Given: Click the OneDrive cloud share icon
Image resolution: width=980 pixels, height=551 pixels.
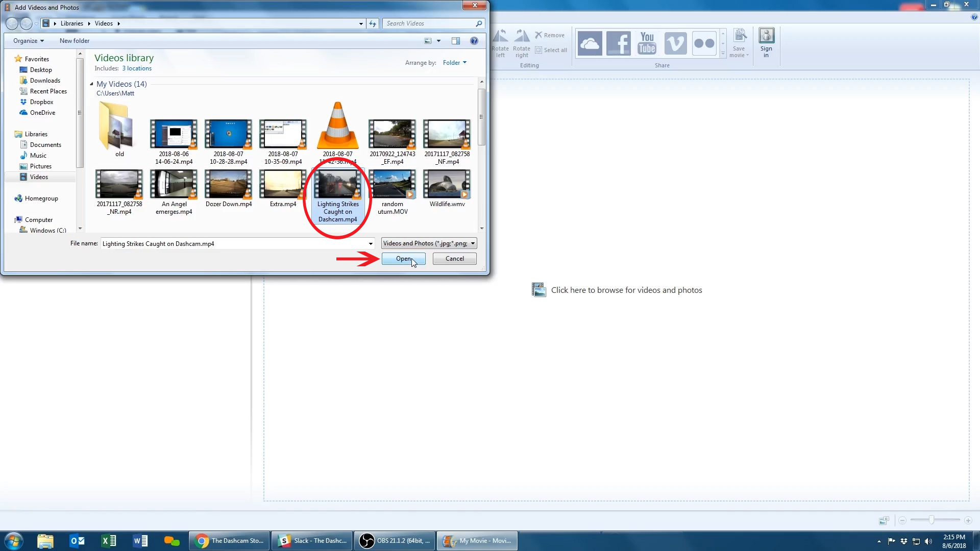Looking at the screenshot, I should tap(590, 44).
